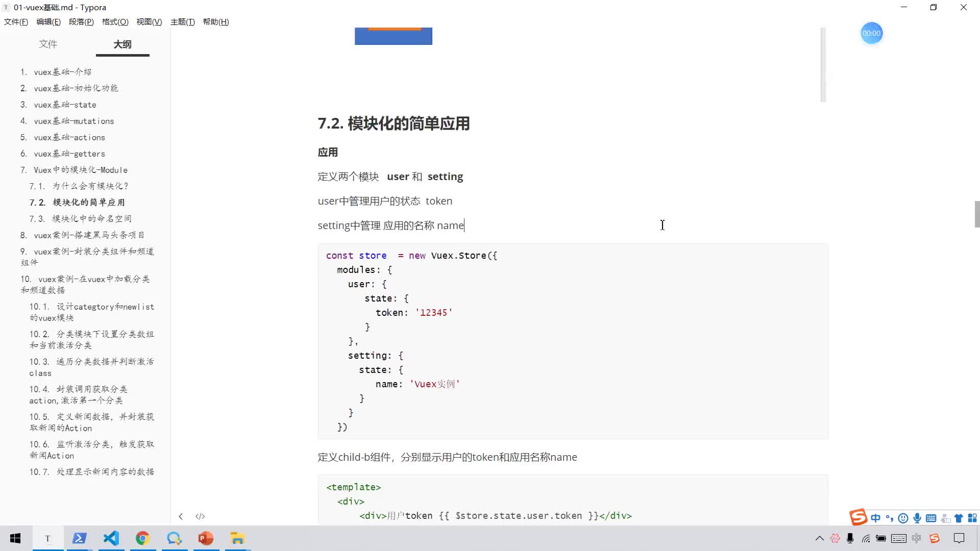Screen dimensions: 980x551
Task: Open File Explorer from the taskbar
Action: point(237,538)
